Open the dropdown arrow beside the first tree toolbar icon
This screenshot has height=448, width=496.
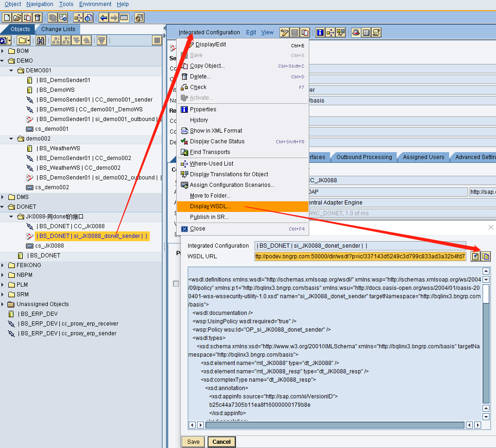(x=9, y=40)
